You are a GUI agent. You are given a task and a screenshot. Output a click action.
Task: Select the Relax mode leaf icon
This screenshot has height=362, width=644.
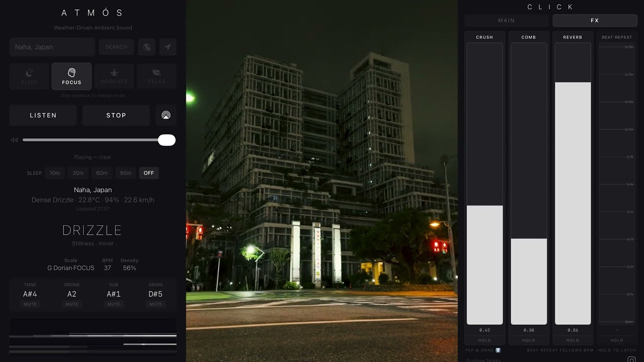(156, 72)
